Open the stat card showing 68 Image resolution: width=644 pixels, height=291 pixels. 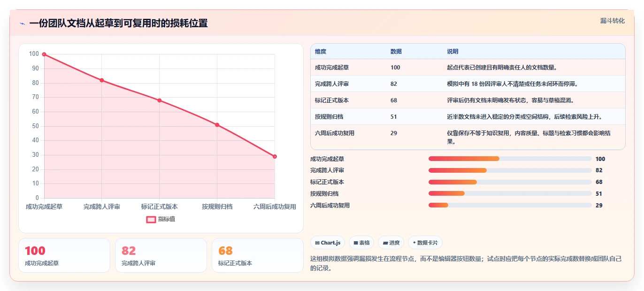[258, 255]
